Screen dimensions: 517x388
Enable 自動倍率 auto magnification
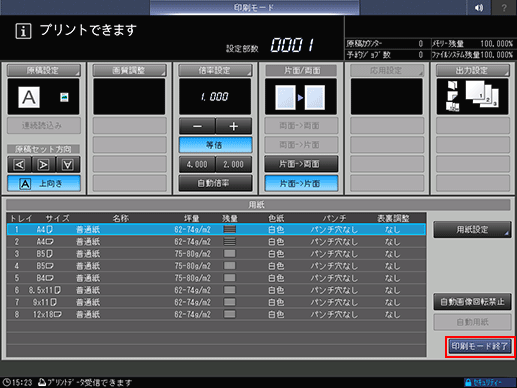pyautogui.click(x=215, y=183)
